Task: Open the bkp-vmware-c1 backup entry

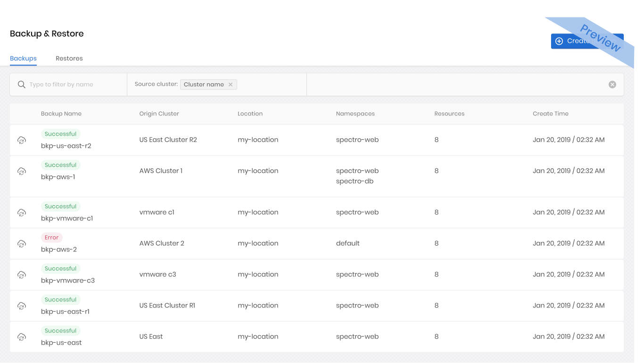Action: [x=67, y=218]
